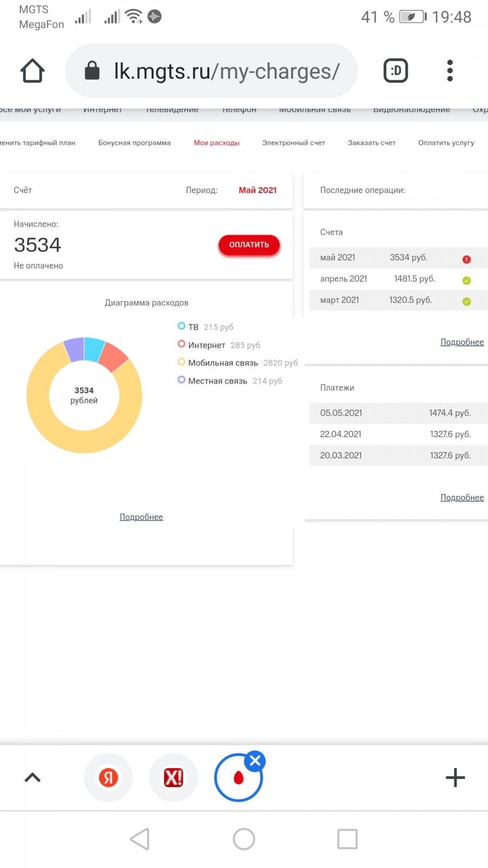Open the Электронный счет submenu

293,143
